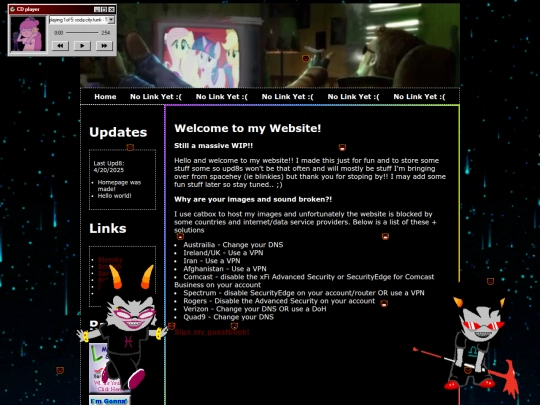Play the current track in CD player

82,45
